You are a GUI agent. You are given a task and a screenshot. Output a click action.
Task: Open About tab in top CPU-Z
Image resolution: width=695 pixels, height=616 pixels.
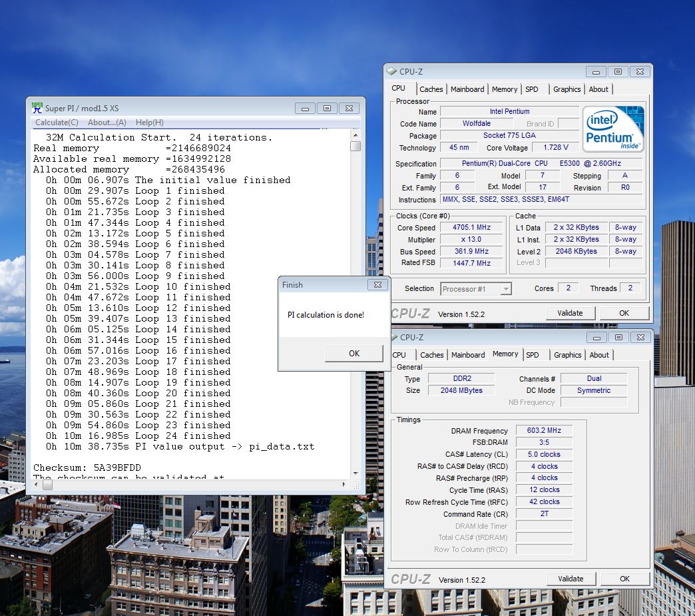tap(598, 89)
